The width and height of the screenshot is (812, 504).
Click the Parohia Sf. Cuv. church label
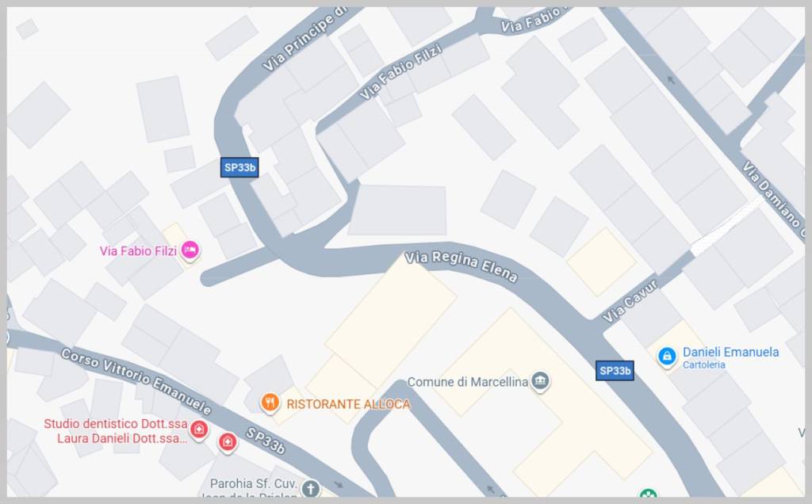[x=253, y=484]
